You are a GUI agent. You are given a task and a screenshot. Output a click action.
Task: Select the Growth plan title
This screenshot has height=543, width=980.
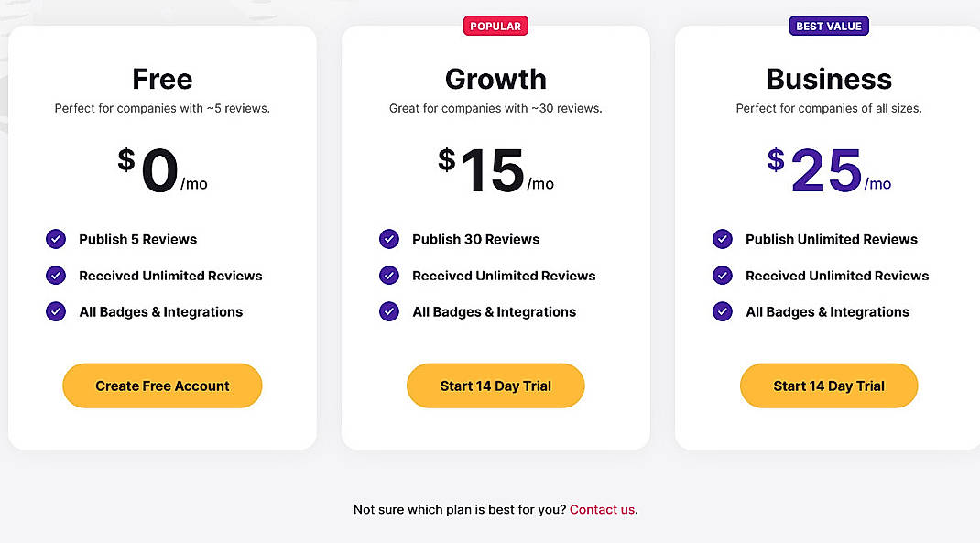(495, 79)
